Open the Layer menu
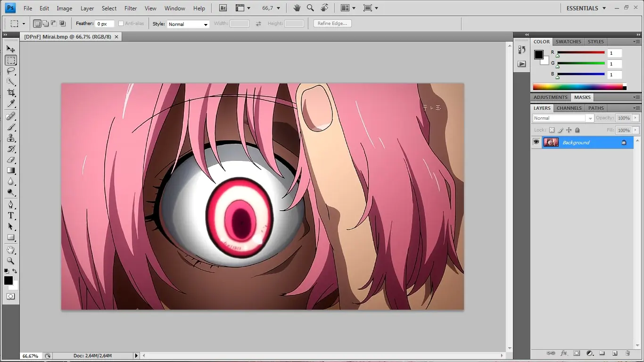This screenshot has width=644, height=362. point(87,8)
